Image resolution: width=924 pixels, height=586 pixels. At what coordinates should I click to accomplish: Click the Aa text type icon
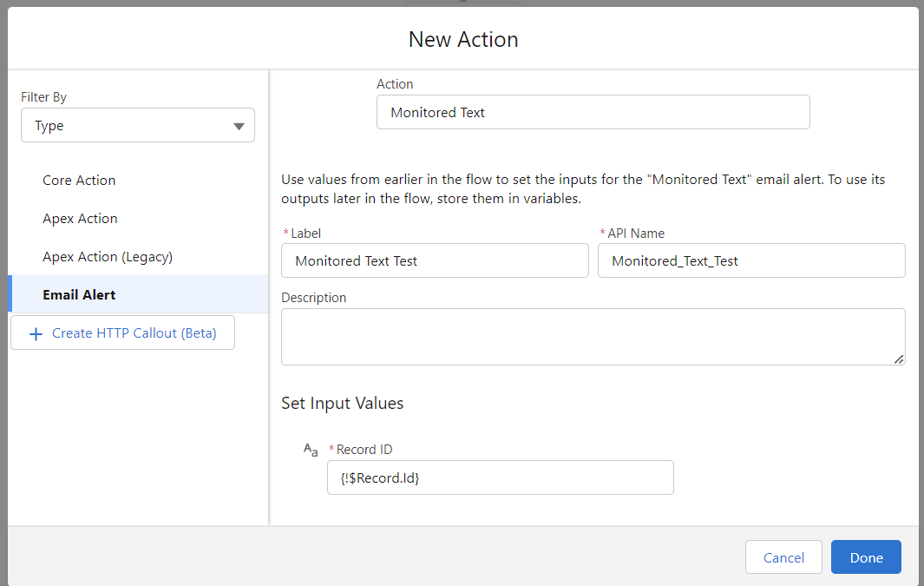tap(310, 450)
